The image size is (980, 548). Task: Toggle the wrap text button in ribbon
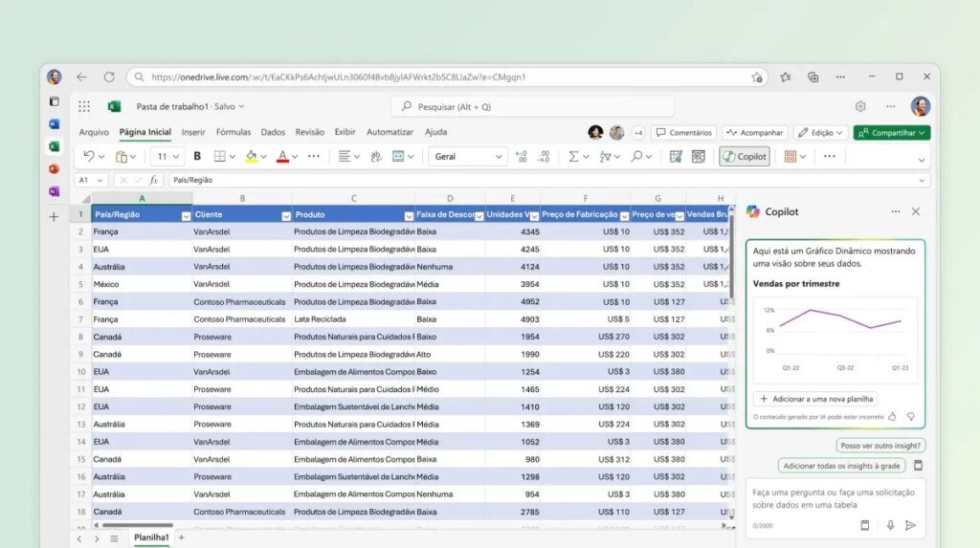pos(376,156)
